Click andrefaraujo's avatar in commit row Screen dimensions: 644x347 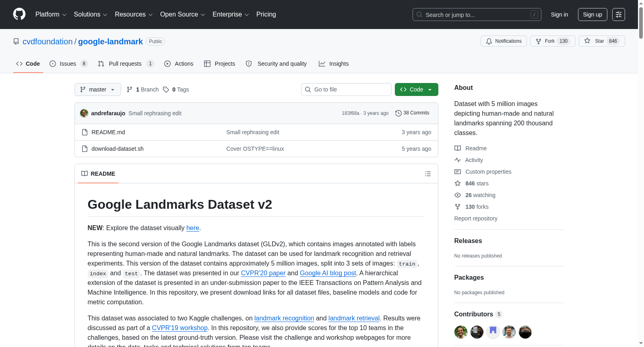84,113
